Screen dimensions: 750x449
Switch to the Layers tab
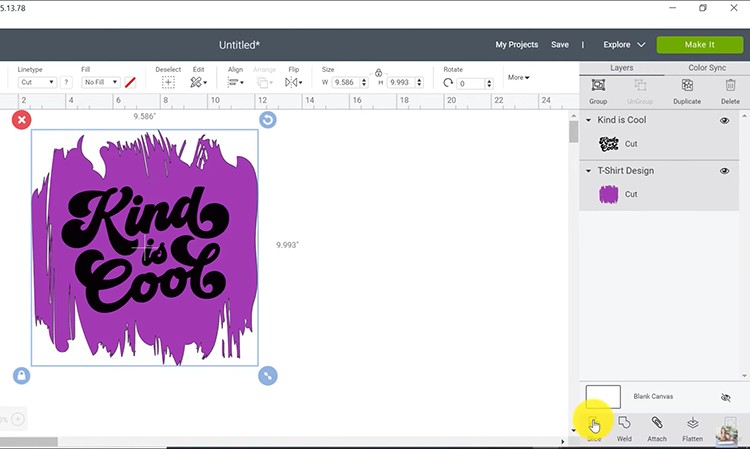(621, 68)
